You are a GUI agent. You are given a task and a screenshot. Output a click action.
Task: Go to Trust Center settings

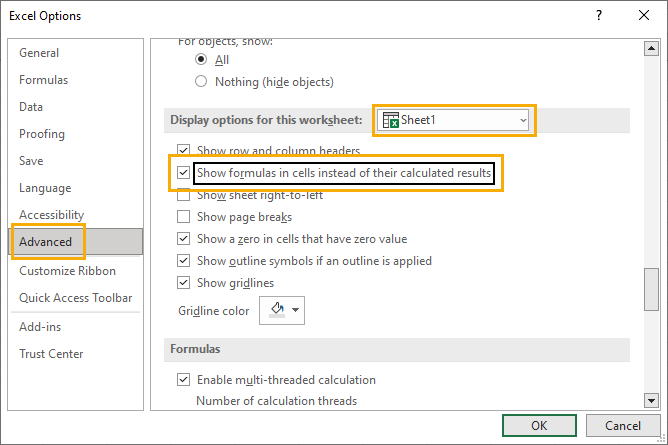click(51, 354)
